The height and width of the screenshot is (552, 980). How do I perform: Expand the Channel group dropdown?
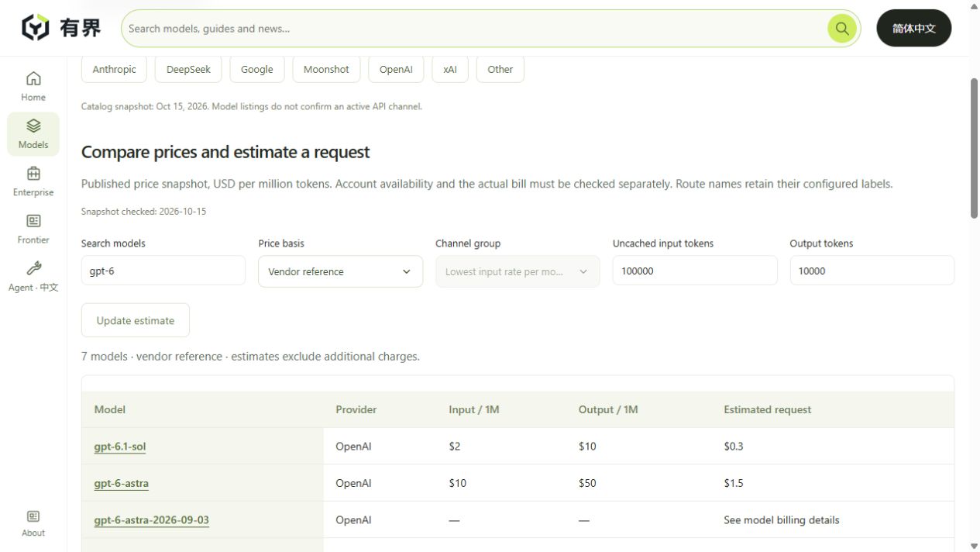[x=518, y=271]
